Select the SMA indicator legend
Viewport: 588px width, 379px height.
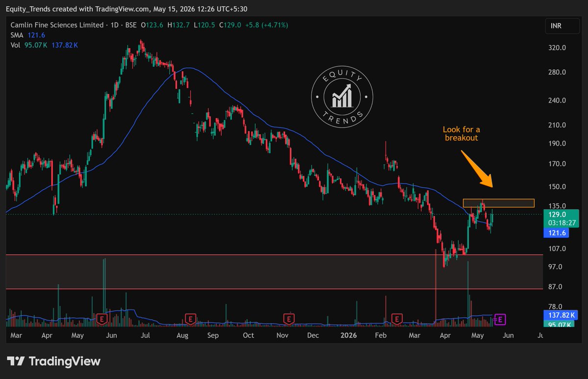click(x=18, y=35)
